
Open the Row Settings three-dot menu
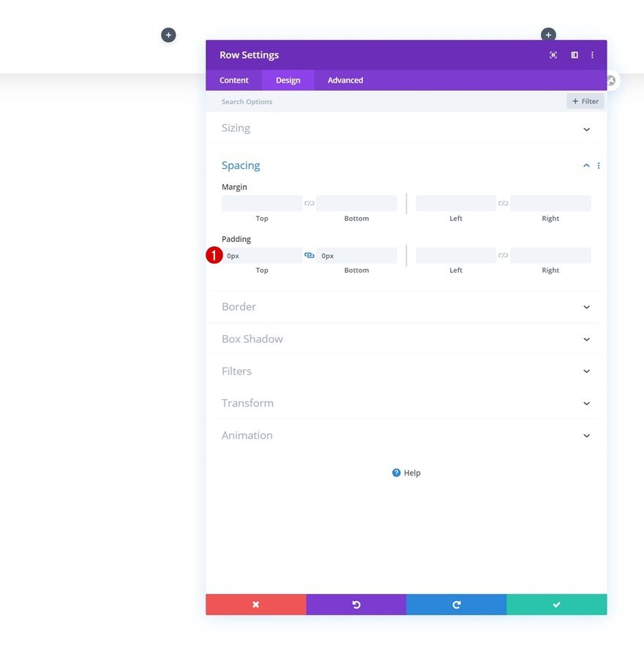pos(592,55)
